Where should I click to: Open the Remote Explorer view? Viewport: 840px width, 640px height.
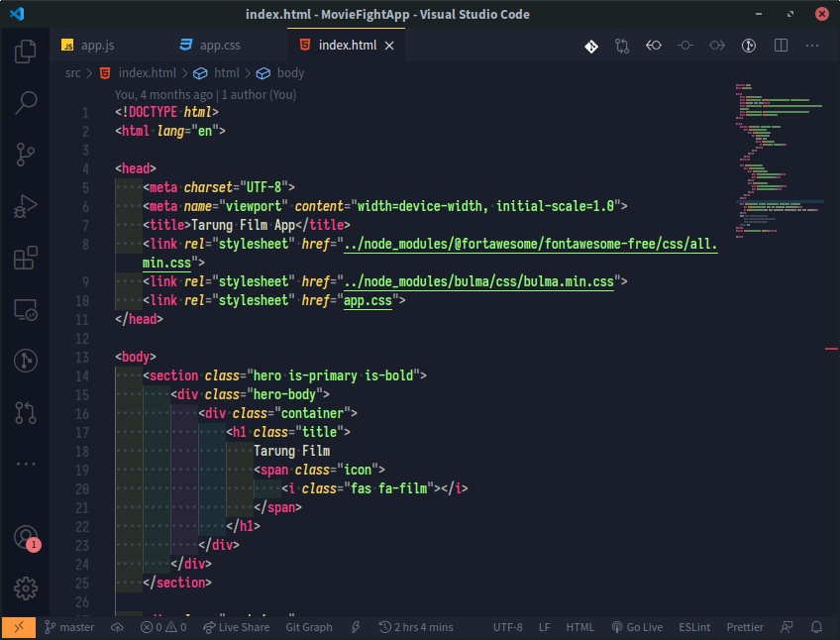pyautogui.click(x=25, y=310)
